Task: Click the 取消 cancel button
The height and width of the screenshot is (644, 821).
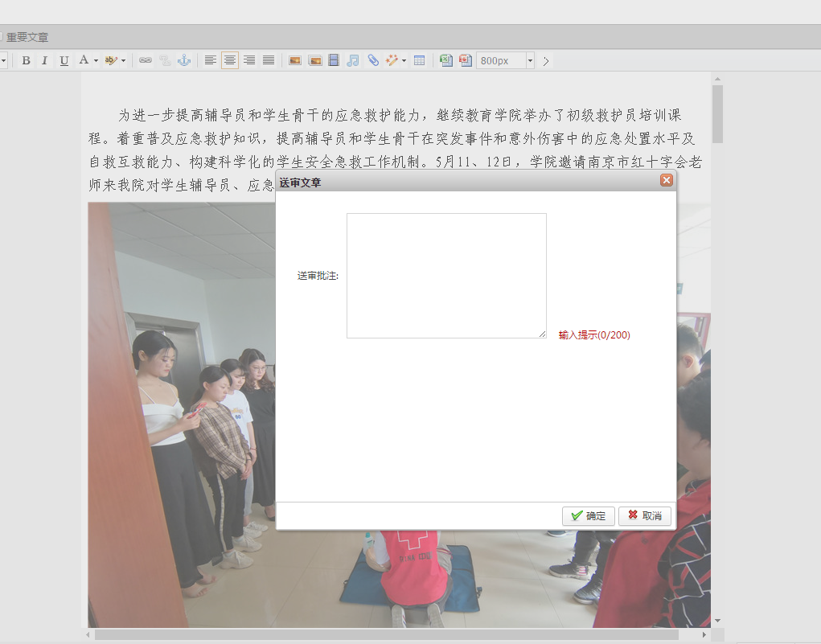Action: point(645,516)
